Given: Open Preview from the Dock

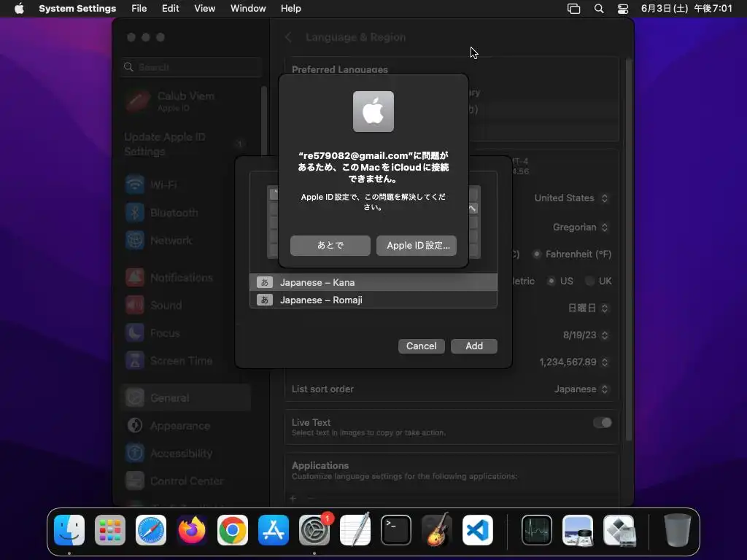Looking at the screenshot, I should pyautogui.click(x=578, y=530).
